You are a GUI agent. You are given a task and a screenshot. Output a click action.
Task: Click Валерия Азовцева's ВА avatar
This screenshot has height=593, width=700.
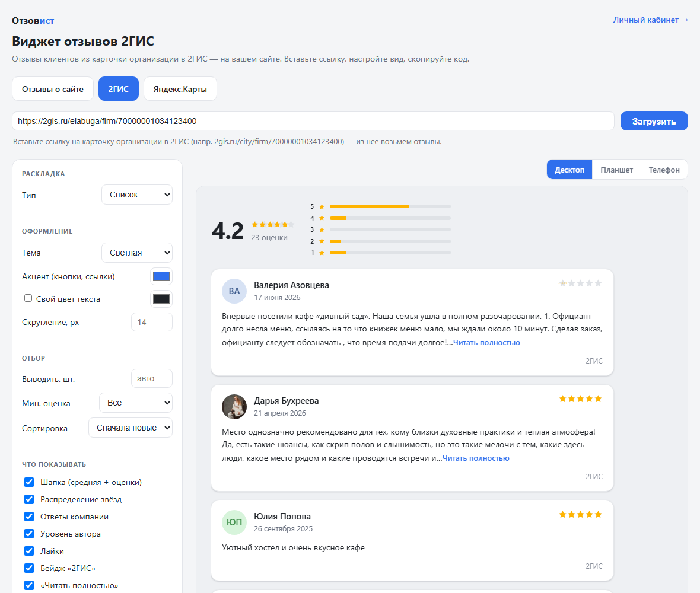click(x=234, y=291)
